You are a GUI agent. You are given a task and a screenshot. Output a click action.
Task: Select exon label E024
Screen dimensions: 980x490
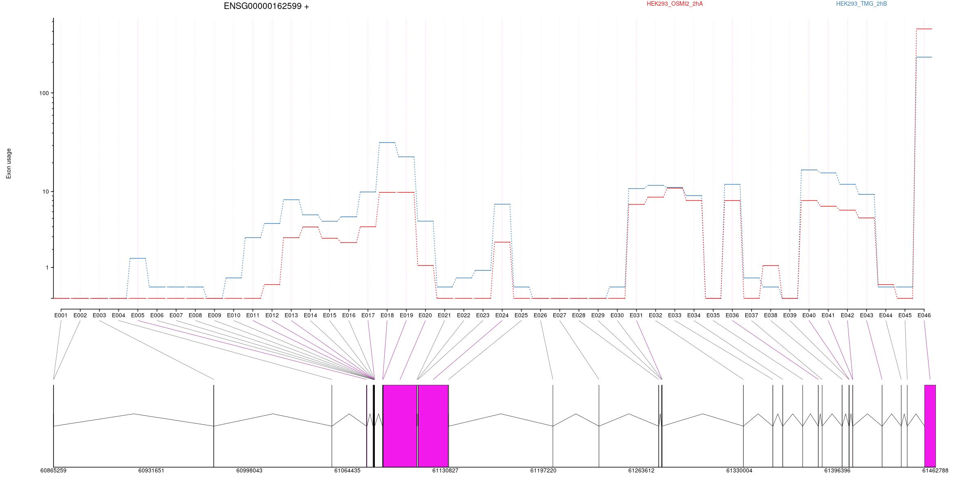(502, 315)
